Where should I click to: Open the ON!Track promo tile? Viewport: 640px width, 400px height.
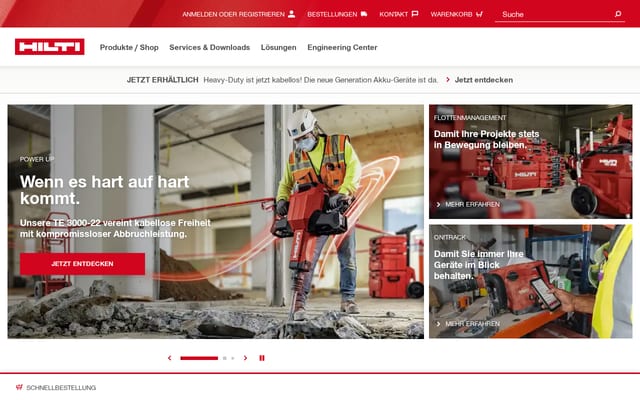(x=530, y=281)
